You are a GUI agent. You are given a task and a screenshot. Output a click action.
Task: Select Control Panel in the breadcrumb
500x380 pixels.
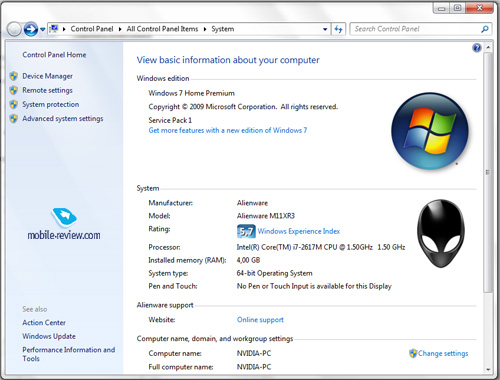pos(92,29)
